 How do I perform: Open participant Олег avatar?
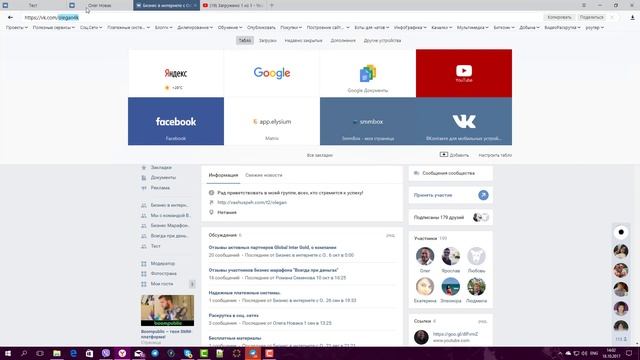pyautogui.click(x=425, y=256)
